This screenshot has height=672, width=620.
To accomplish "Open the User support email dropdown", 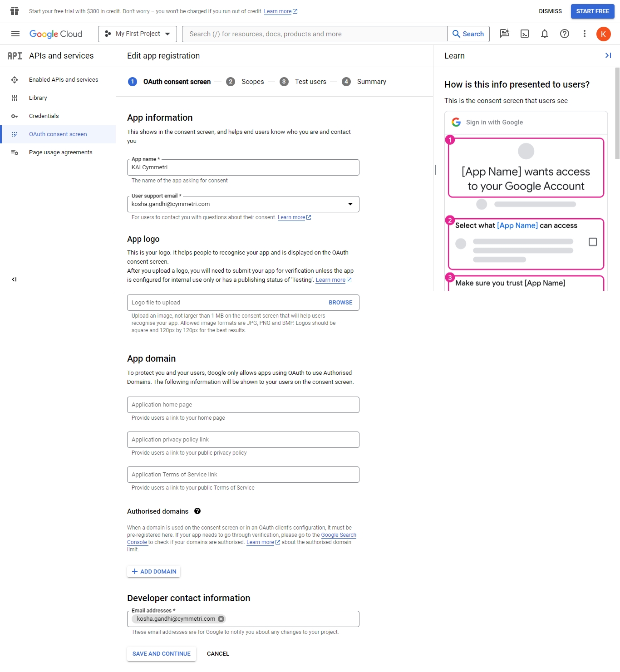I will pos(243,204).
